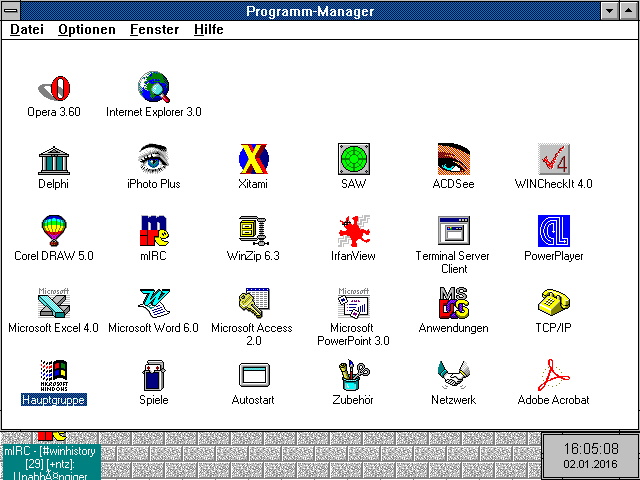Click the Delphi group icon
640x480 pixels.
click(53, 159)
